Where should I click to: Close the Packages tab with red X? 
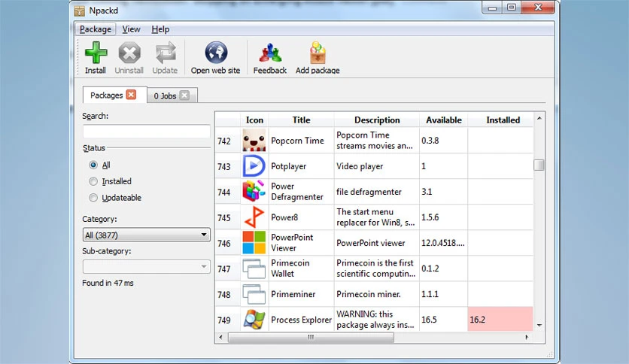coord(131,95)
